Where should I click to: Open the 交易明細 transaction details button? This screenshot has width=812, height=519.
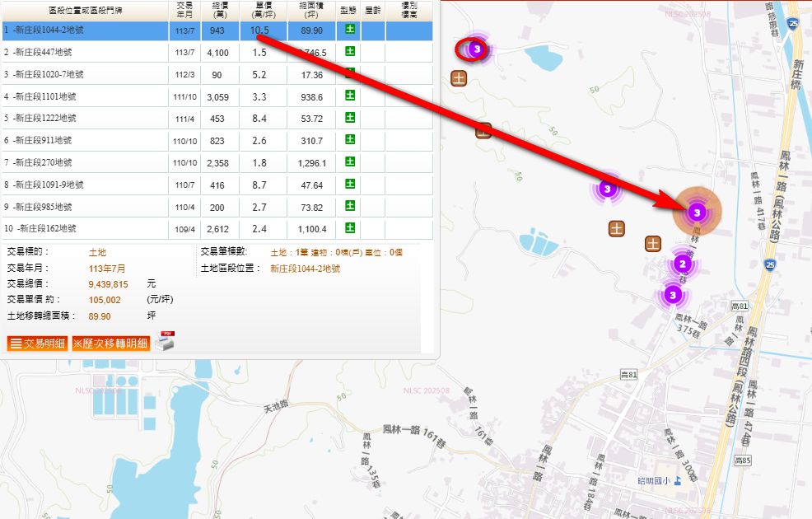38,344
